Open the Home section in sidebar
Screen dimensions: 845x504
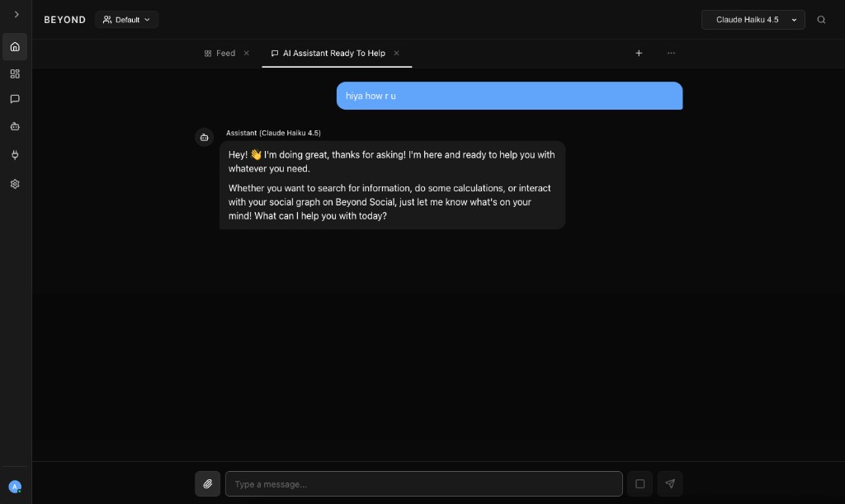(x=14, y=46)
